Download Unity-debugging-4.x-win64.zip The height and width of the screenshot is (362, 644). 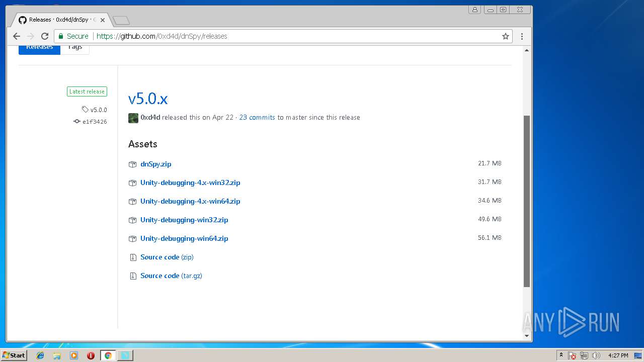click(x=190, y=202)
